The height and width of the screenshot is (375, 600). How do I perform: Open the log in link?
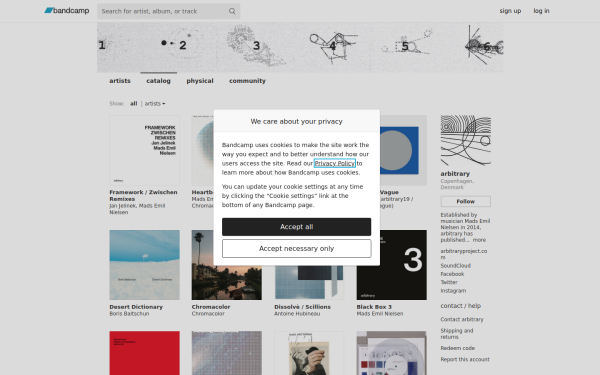[541, 11]
